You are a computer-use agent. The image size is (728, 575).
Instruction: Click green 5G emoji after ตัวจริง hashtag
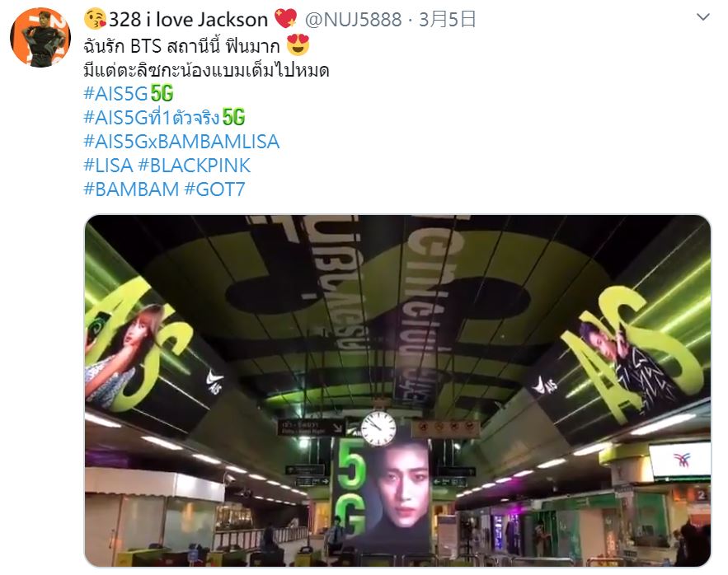(233, 118)
